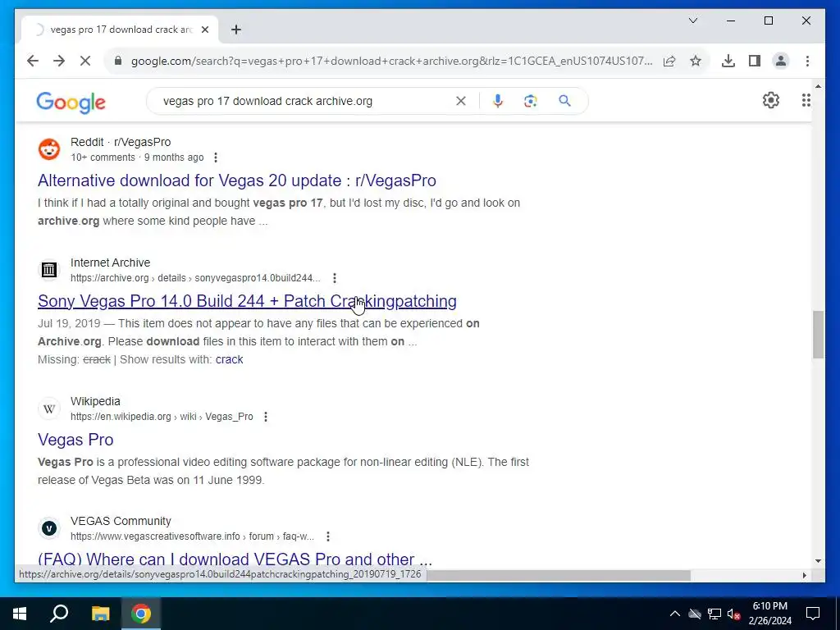Open Google quick settings gear
Image resolution: width=840 pixels, height=630 pixels.
click(x=771, y=100)
